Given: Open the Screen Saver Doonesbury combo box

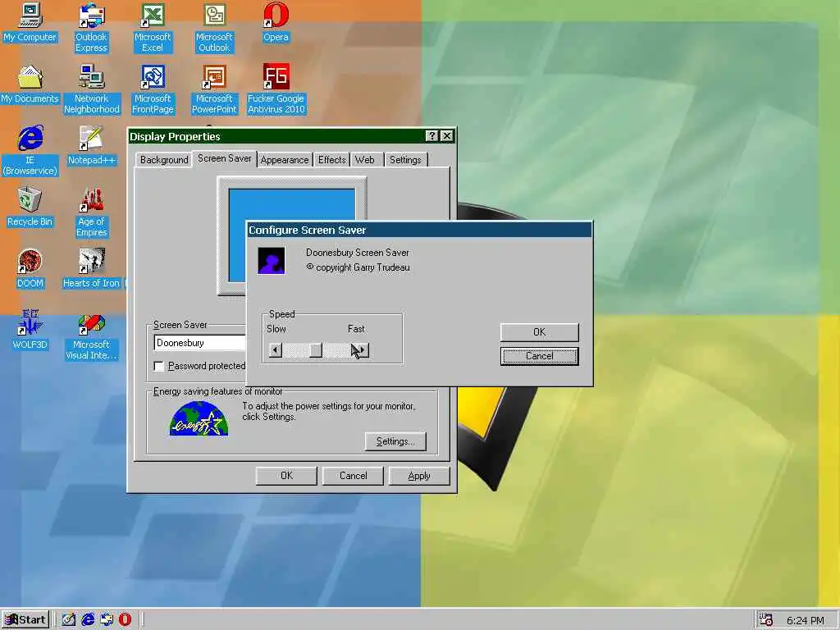Looking at the screenshot, I should click(200, 343).
